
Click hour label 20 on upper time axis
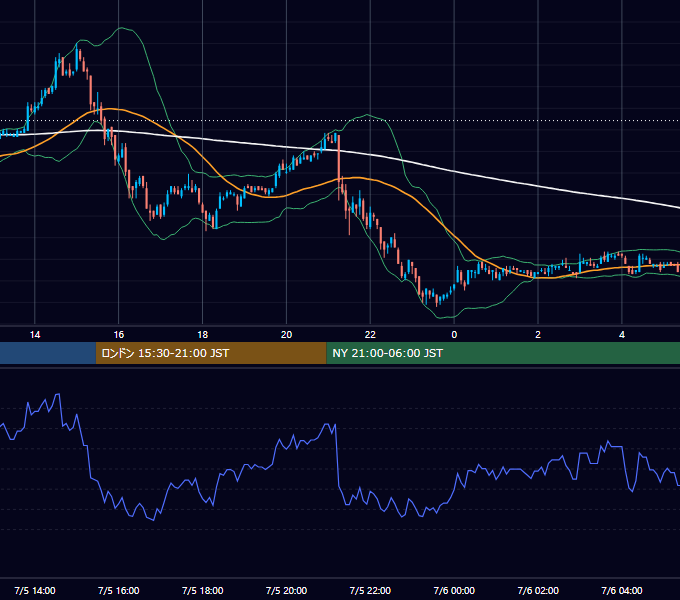coord(286,335)
